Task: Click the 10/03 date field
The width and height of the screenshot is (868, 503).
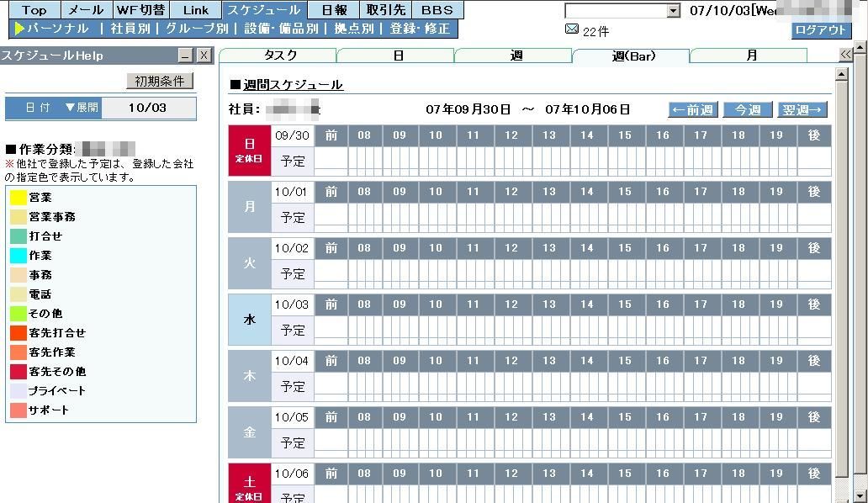Action: 148,108
